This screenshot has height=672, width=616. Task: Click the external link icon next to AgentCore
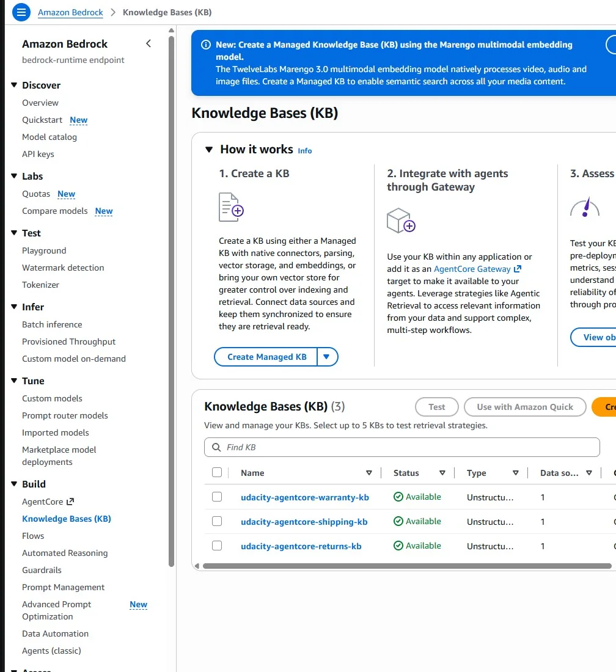tap(70, 502)
